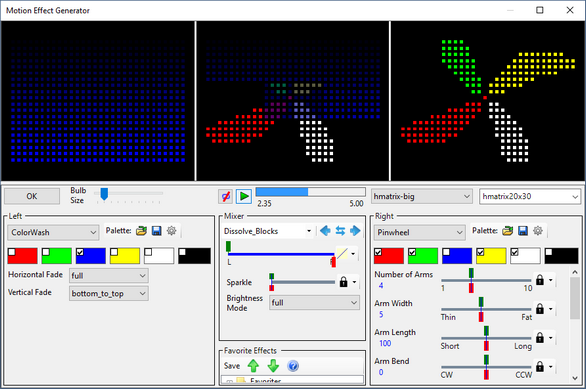This screenshot has height=389, width=586.
Task: Click the playback progress bar
Action: tap(310, 192)
